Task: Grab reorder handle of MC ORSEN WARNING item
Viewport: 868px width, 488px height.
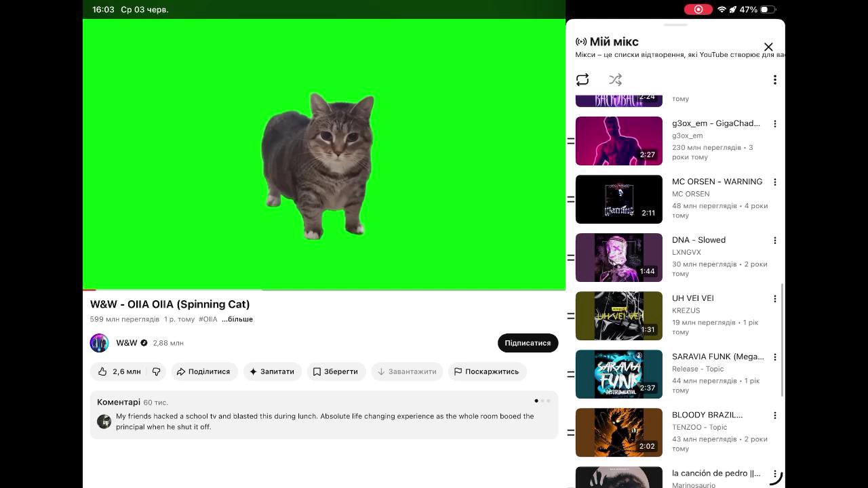Action: (x=571, y=199)
